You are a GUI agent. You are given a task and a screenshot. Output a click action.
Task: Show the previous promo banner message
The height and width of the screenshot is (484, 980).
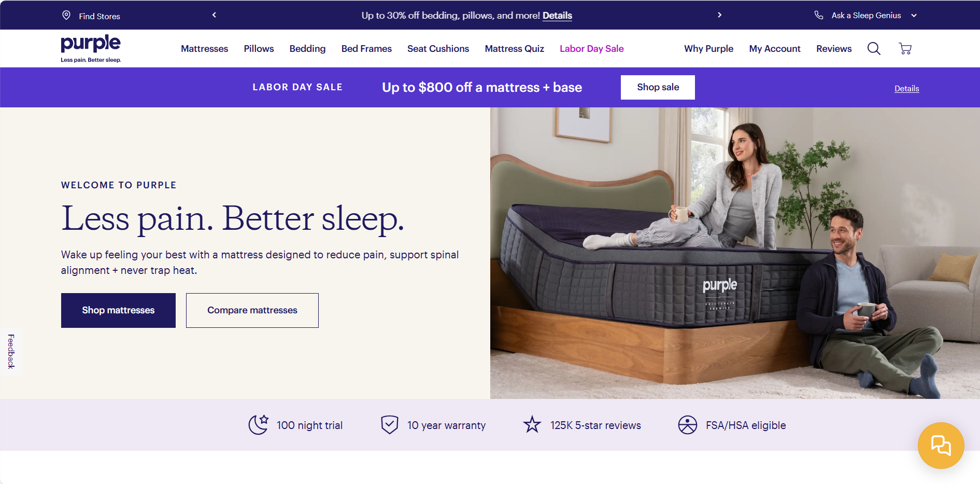214,15
